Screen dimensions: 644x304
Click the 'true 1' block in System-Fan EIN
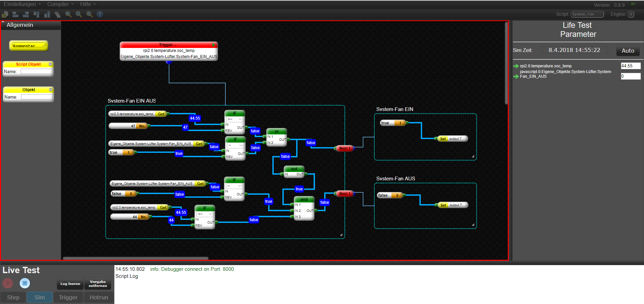click(393, 123)
